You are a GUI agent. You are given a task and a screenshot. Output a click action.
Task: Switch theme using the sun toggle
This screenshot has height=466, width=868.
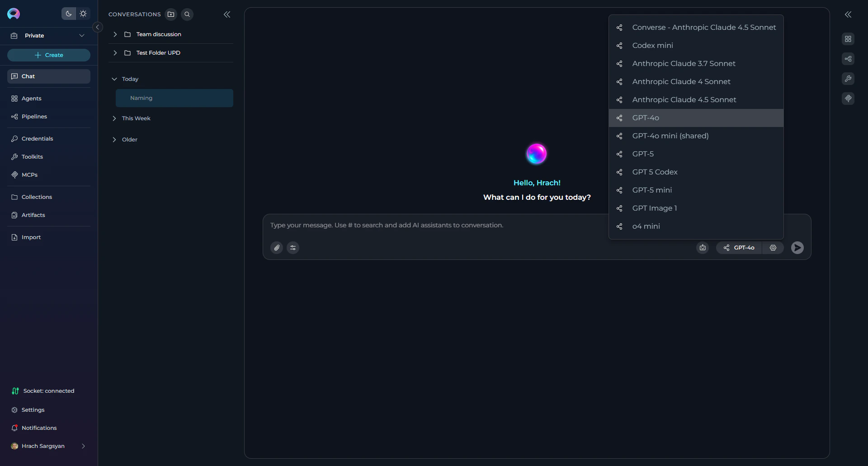(x=83, y=14)
